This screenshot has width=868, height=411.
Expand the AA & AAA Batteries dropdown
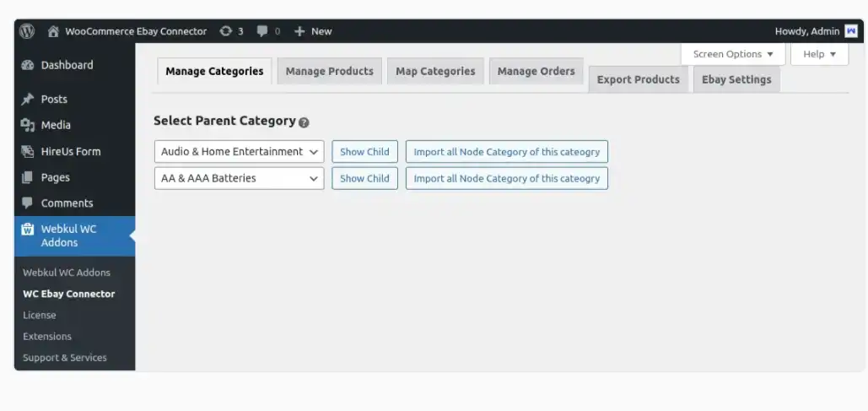239,178
